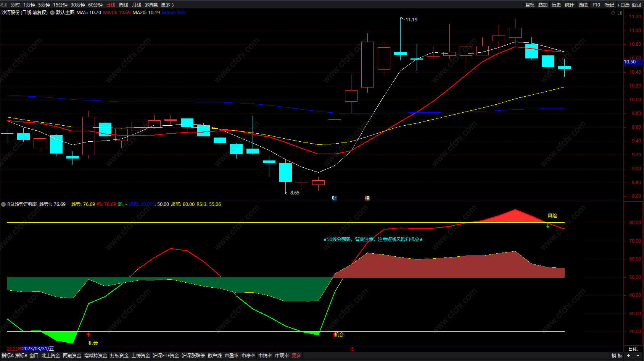The width and height of the screenshot is (644, 361).
Task: Click the MA10: 10.69 value label
Action: click(x=117, y=13)
